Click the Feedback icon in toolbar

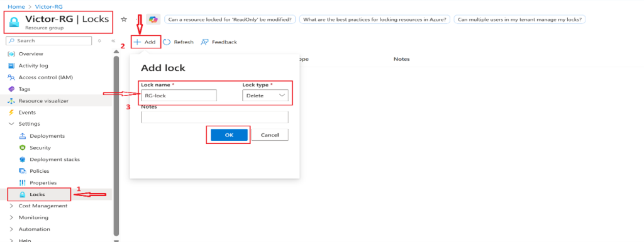205,42
